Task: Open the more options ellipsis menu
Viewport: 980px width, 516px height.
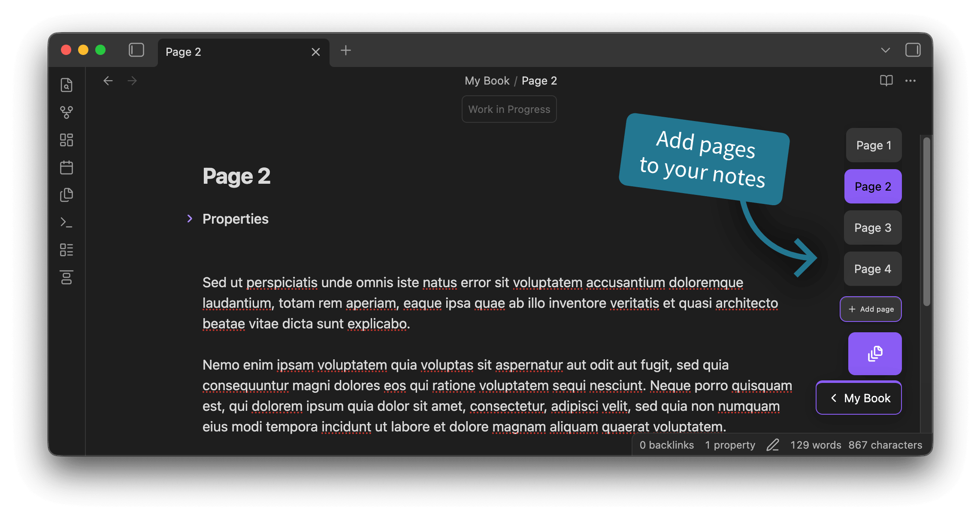Action: (910, 81)
